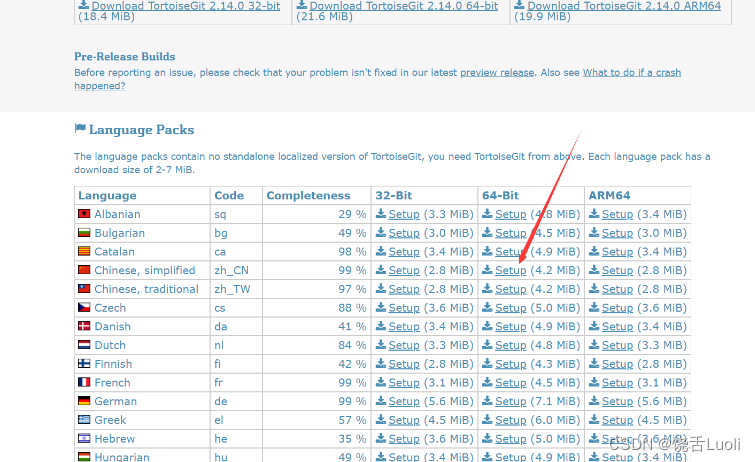
Task: Download Chinese traditional ARM64 Setup
Action: tap(617, 289)
